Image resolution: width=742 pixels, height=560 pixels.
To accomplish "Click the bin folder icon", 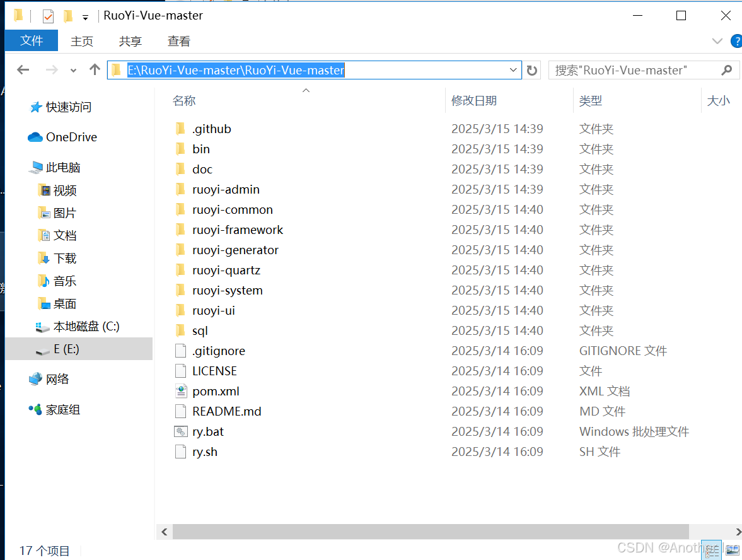I will click(x=180, y=149).
